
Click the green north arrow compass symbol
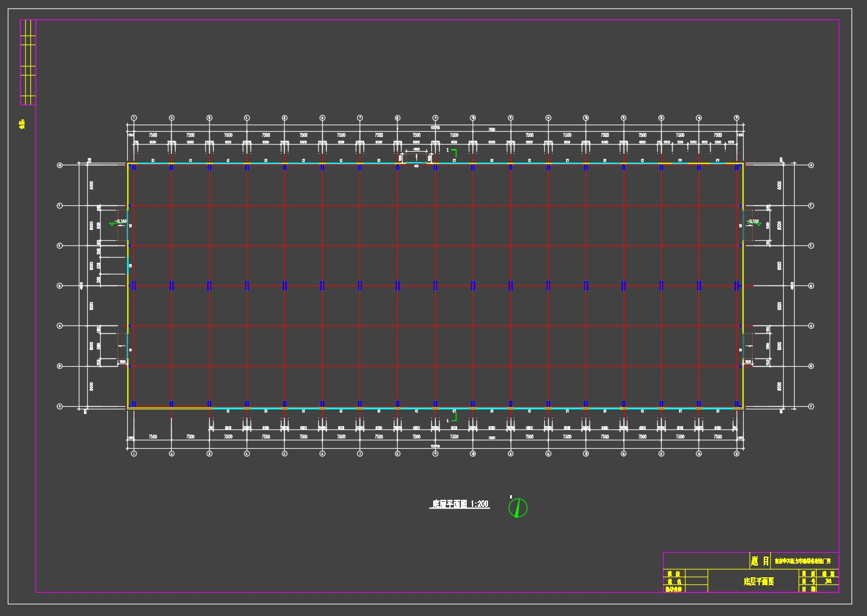click(518, 508)
